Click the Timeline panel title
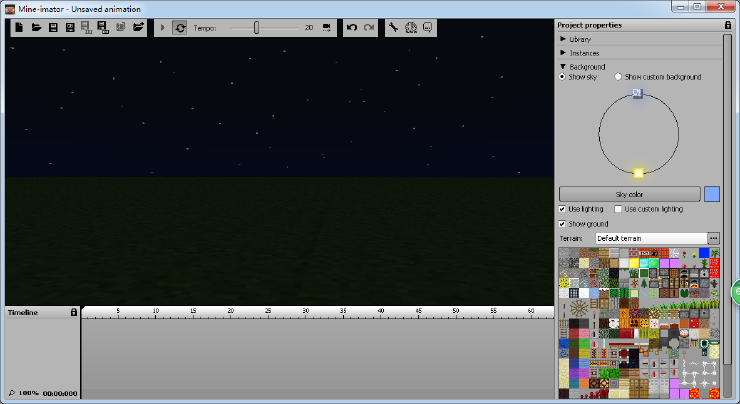Image resolution: width=740 pixels, height=404 pixels. point(23,312)
